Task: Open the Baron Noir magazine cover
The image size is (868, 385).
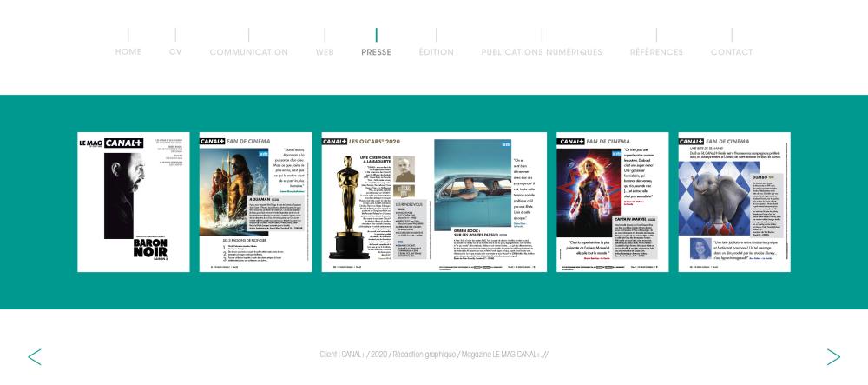Action: point(134,202)
